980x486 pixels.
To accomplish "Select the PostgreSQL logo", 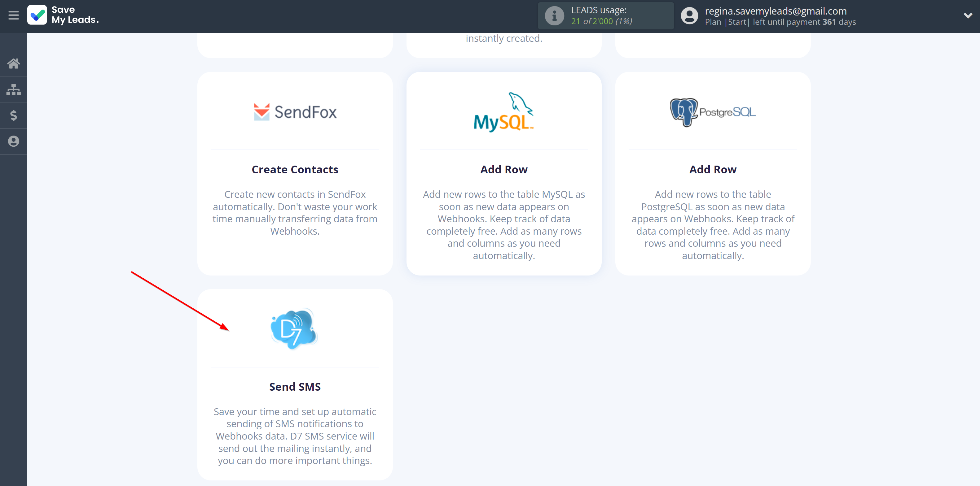I will 713,112.
